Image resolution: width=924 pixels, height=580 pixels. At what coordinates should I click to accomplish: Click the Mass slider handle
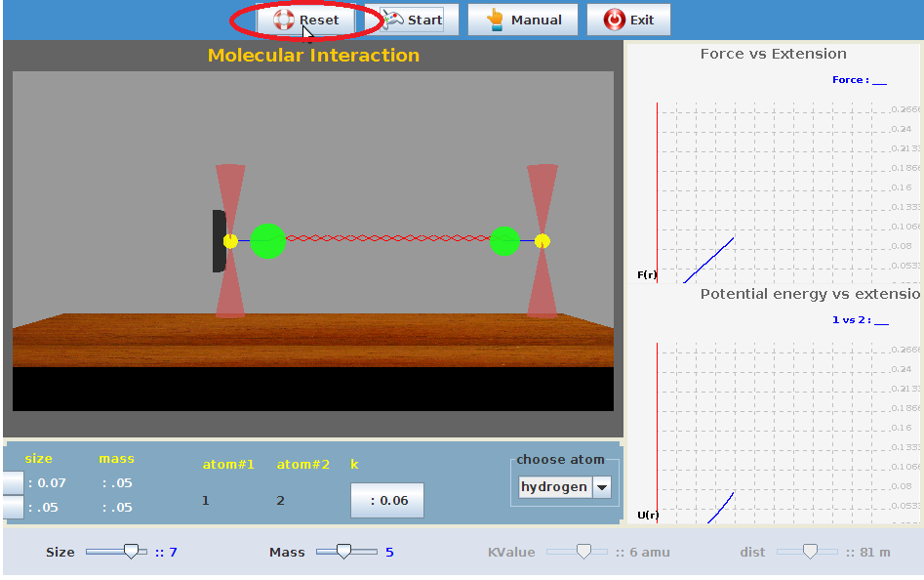pyautogui.click(x=343, y=552)
